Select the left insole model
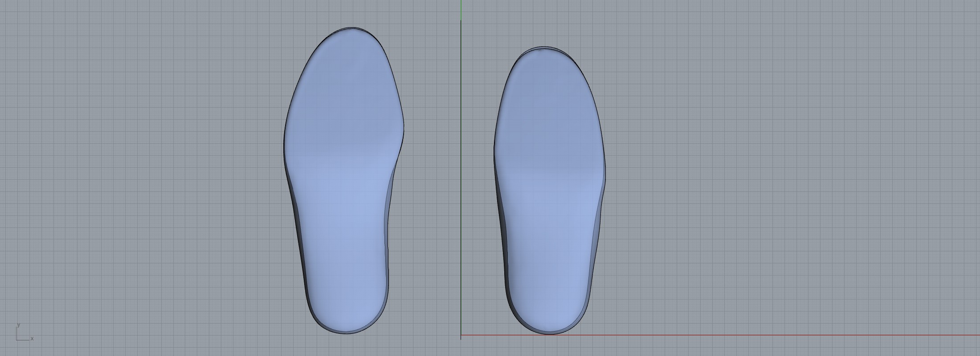 [x=343, y=178]
